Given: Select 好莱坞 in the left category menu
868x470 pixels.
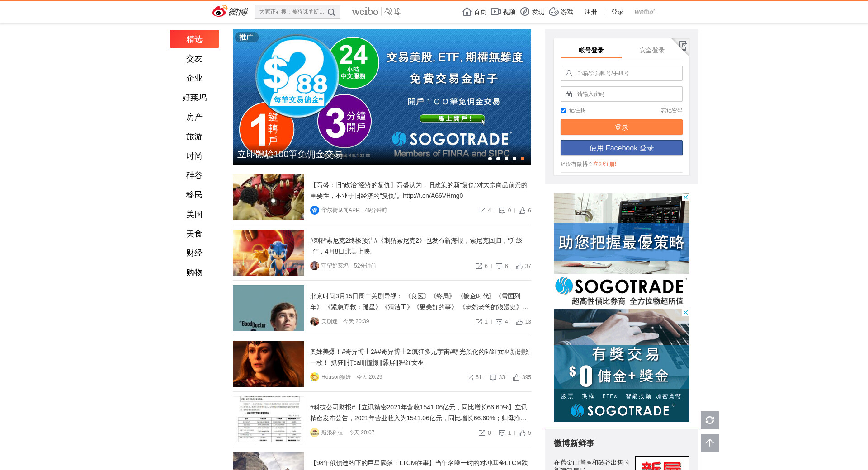Looking at the screenshot, I should click(194, 98).
